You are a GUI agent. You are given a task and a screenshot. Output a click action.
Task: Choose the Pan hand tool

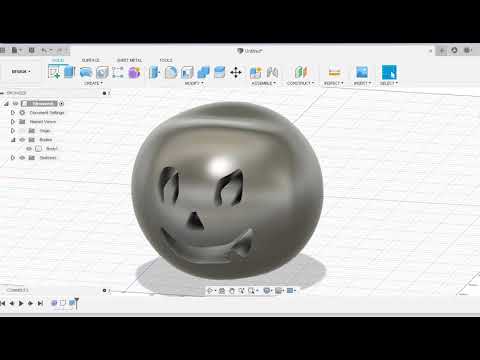point(232,291)
